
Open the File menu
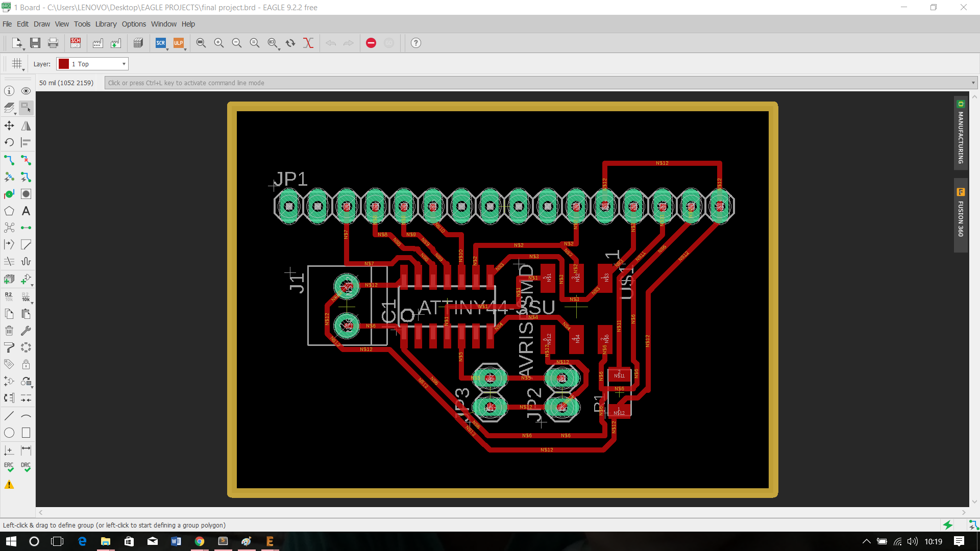pos(9,24)
